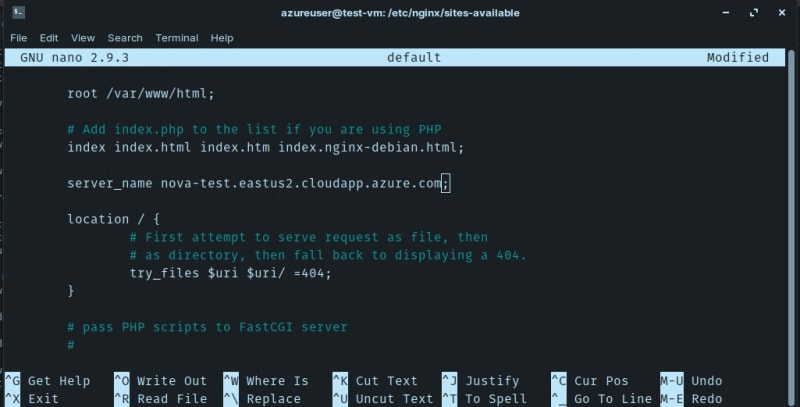Click the M-U Undo shortcut
The height and width of the screenshot is (407, 800).
(x=691, y=381)
